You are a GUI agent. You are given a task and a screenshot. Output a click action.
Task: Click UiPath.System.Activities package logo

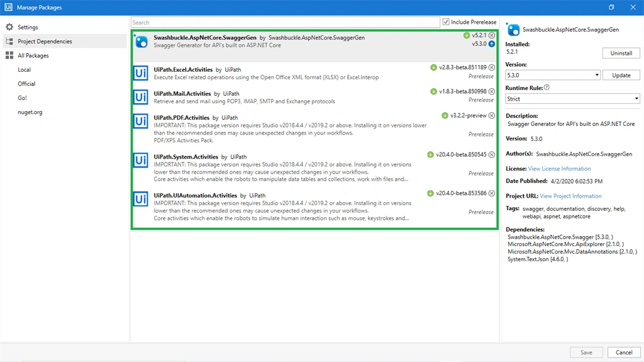(140, 160)
